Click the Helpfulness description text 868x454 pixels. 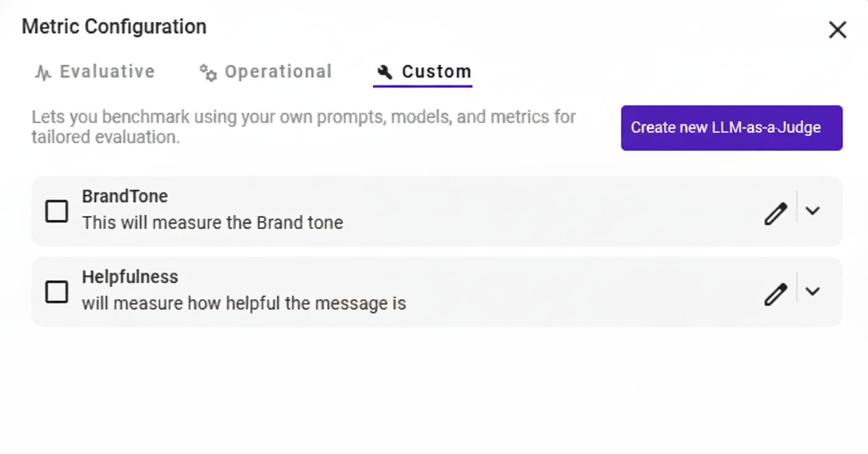(244, 303)
